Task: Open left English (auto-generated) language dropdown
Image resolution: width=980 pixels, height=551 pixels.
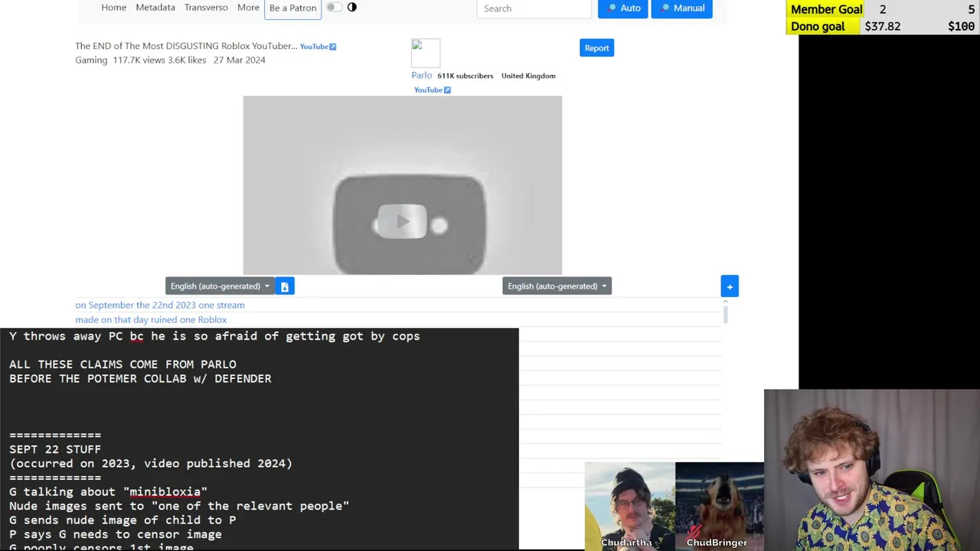Action: pyautogui.click(x=219, y=286)
